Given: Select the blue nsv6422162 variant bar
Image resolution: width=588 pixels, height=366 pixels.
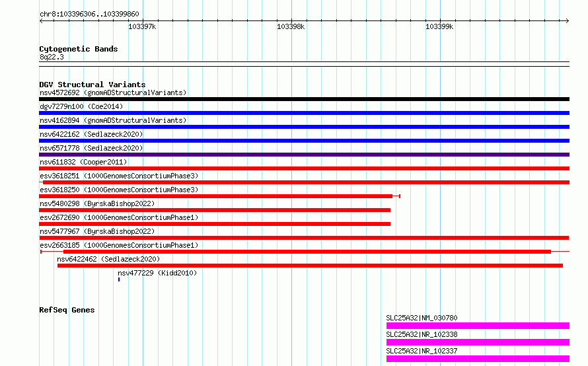Looking at the screenshot, I should pyautogui.click(x=304, y=141).
